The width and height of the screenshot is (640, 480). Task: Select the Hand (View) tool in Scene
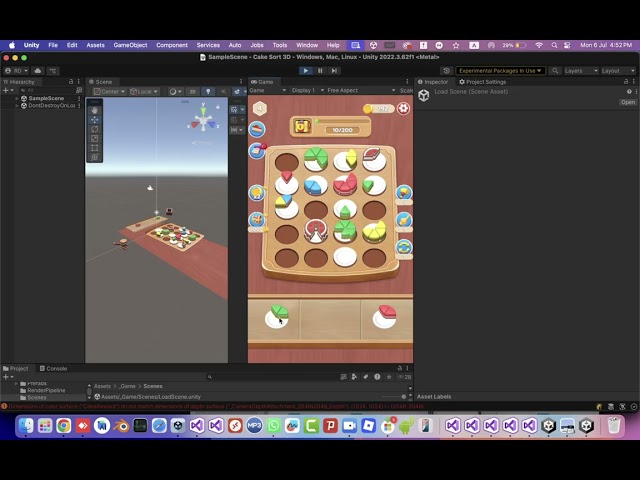pyautogui.click(x=94, y=110)
